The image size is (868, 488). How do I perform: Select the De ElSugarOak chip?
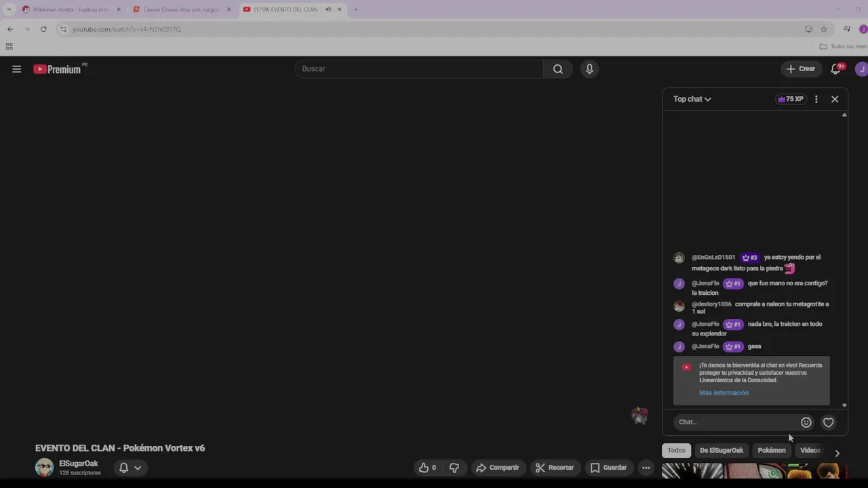[x=722, y=450]
